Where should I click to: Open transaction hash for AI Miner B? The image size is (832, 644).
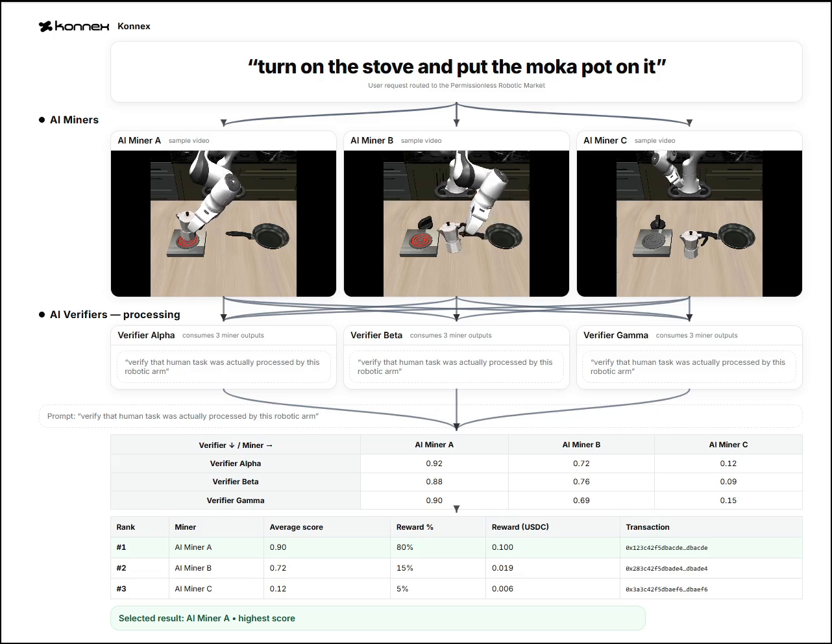(x=667, y=569)
